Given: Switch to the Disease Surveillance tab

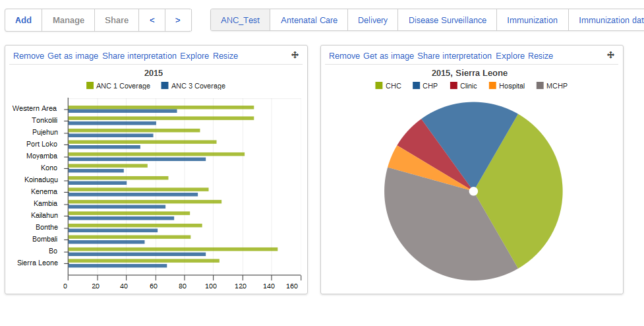Looking at the screenshot, I should coord(447,20).
